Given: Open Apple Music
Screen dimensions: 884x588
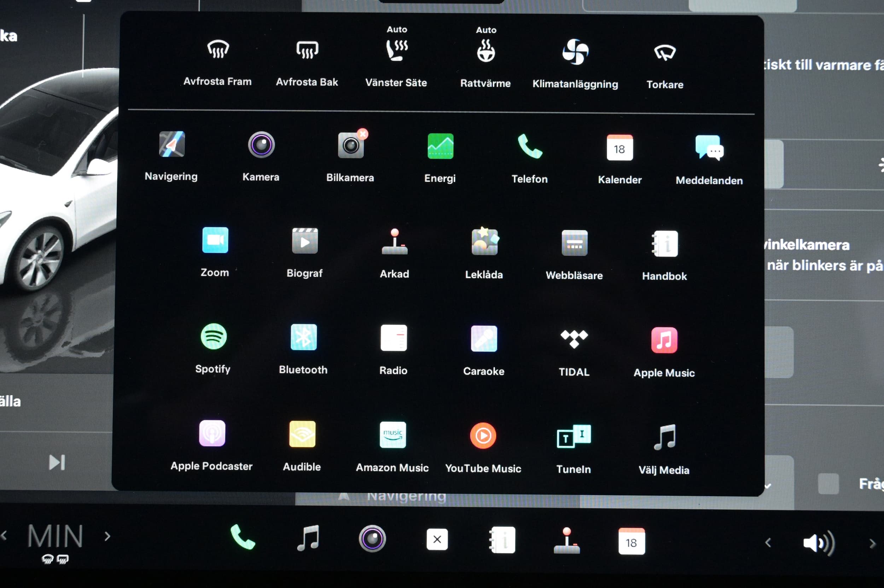Looking at the screenshot, I should (664, 353).
